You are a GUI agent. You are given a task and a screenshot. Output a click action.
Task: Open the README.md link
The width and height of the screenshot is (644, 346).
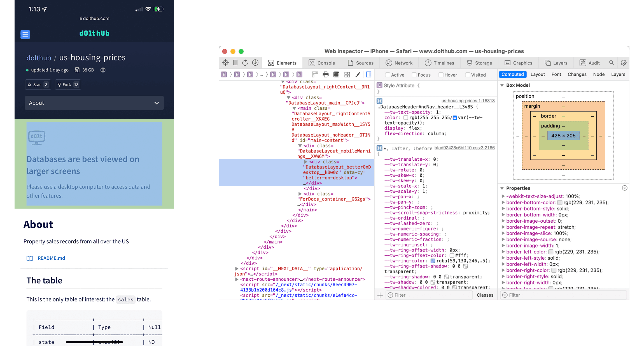51,258
